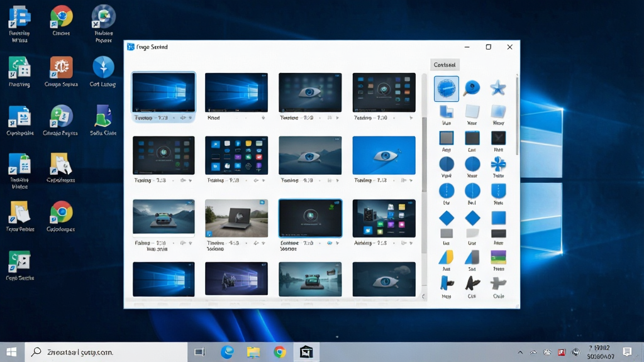
Task: Click the thumbnail grid's vertical scrollbar
Action: pos(423,180)
